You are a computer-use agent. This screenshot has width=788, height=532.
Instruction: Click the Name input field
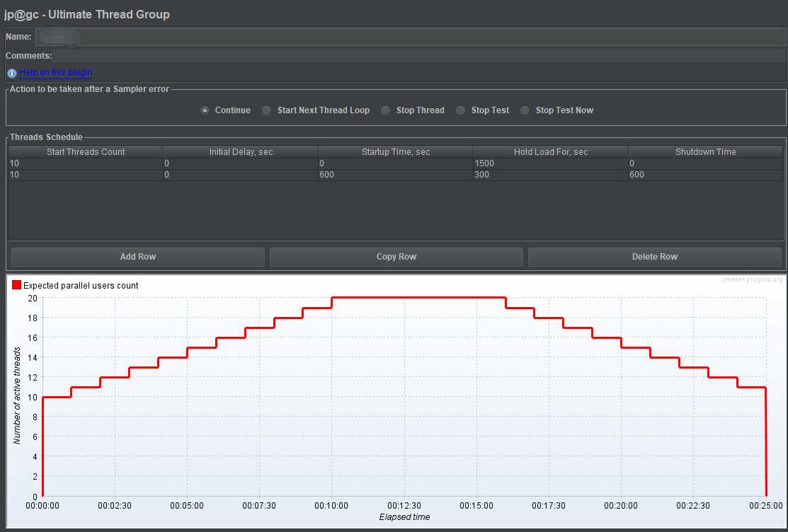pyautogui.click(x=411, y=37)
